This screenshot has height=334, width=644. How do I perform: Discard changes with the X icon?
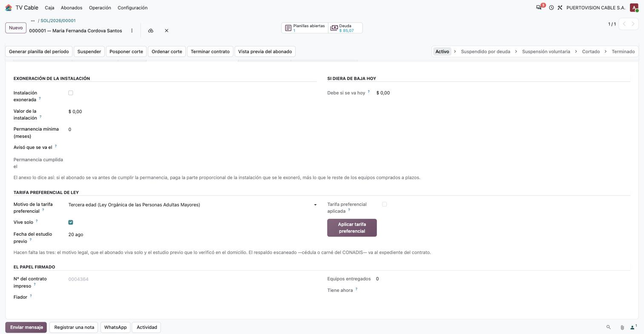[x=167, y=31]
